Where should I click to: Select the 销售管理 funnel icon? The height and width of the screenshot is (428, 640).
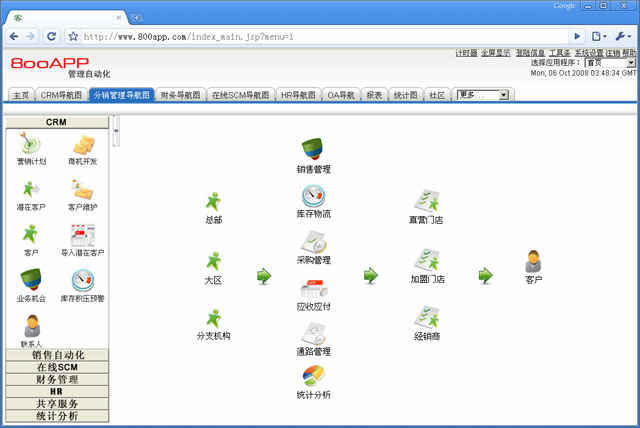313,150
